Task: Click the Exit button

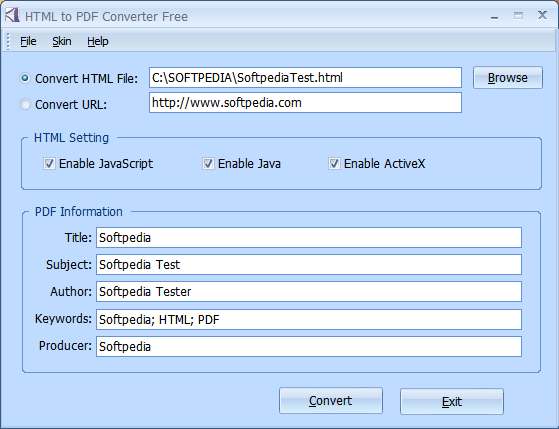Action: (x=452, y=402)
